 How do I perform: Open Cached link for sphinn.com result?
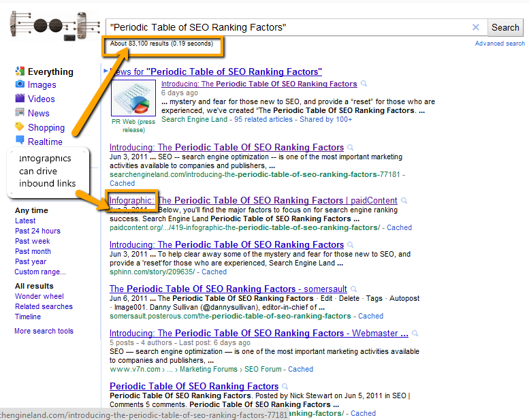pyautogui.click(x=214, y=272)
